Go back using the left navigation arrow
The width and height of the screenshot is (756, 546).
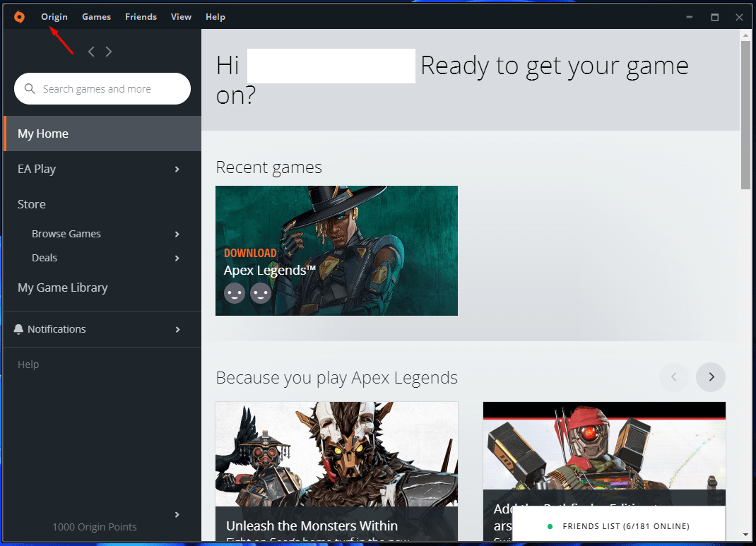coord(91,52)
